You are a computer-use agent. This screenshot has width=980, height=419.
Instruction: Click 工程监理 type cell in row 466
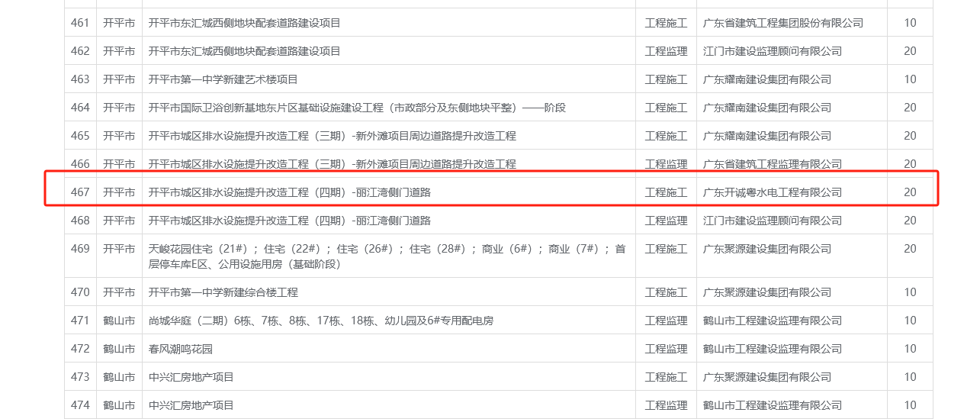pos(666,164)
